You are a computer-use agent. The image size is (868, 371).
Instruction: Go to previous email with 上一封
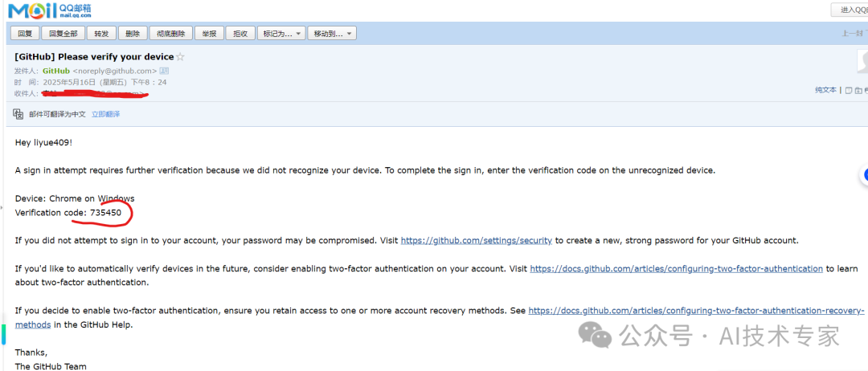click(851, 33)
